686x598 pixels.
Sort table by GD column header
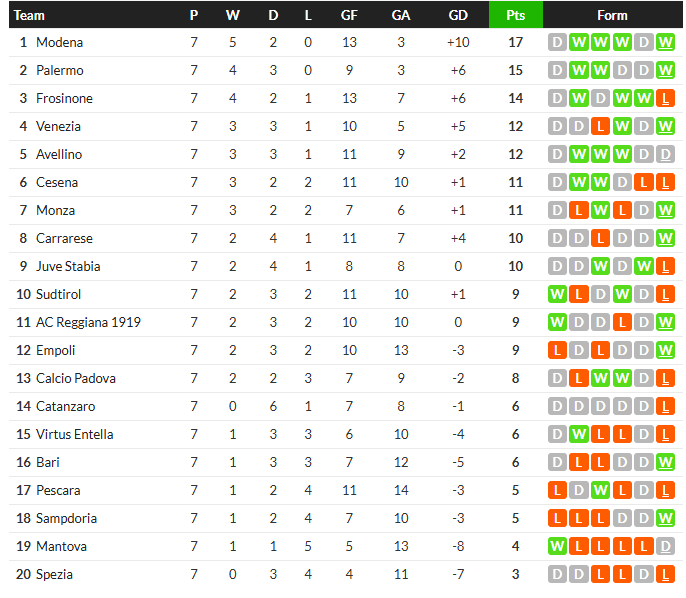(x=458, y=15)
